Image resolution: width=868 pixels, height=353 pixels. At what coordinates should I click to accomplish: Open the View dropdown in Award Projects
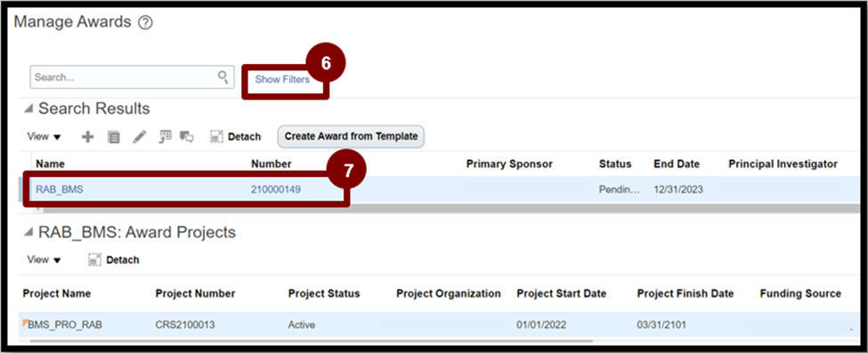44,260
